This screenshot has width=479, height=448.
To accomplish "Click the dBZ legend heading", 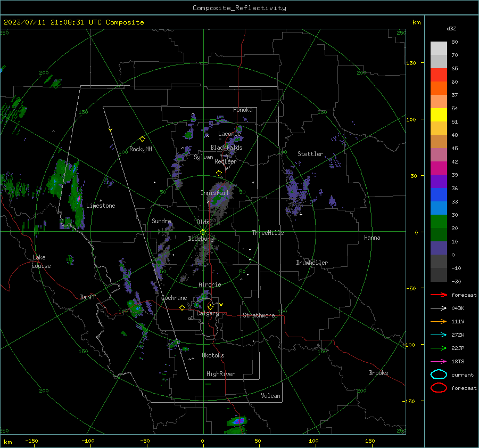I will click(x=451, y=29).
